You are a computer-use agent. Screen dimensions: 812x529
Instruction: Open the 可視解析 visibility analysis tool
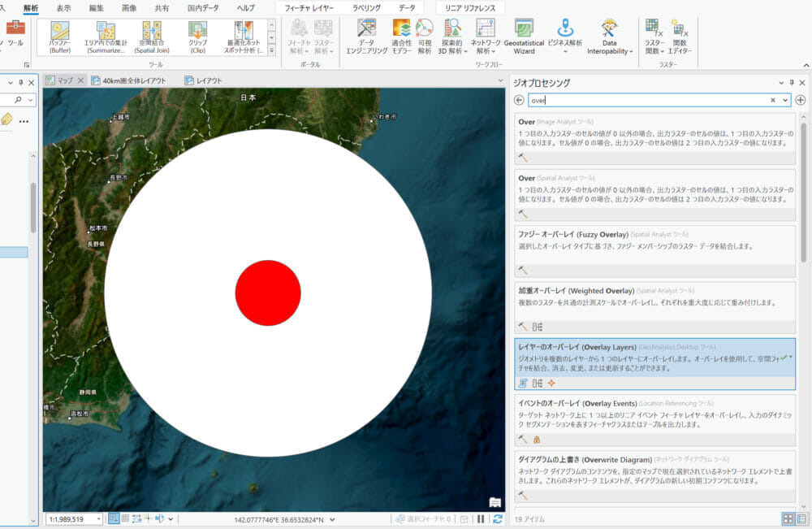tap(425, 37)
